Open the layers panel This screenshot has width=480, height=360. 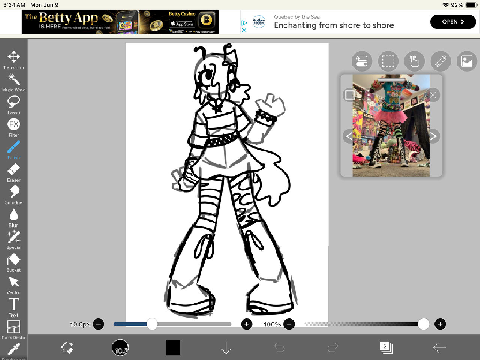pos(386,348)
